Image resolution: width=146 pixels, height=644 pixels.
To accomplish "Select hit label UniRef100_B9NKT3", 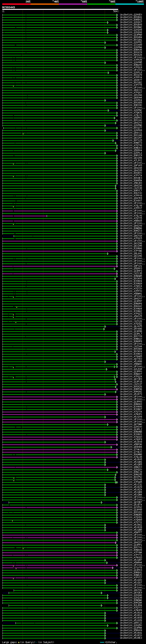I will tap(131, 143).
